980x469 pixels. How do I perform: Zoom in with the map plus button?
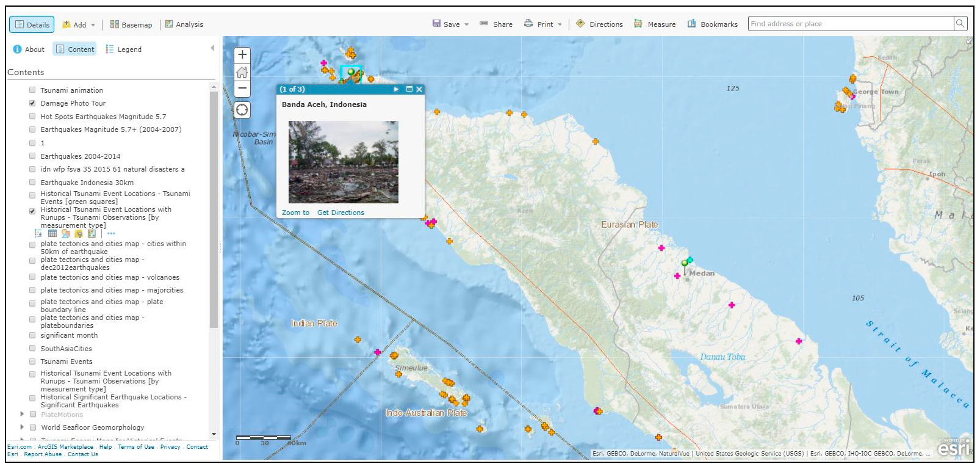pos(242,55)
